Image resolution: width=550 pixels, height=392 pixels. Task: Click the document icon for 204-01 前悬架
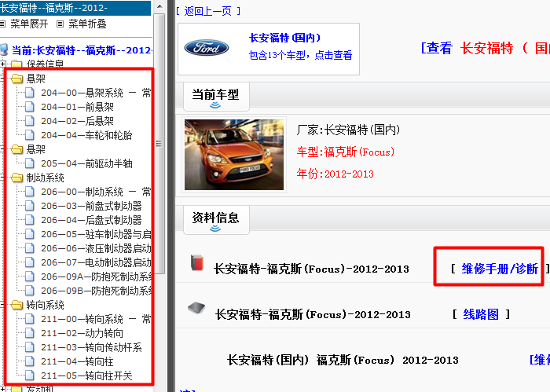pos(30,107)
